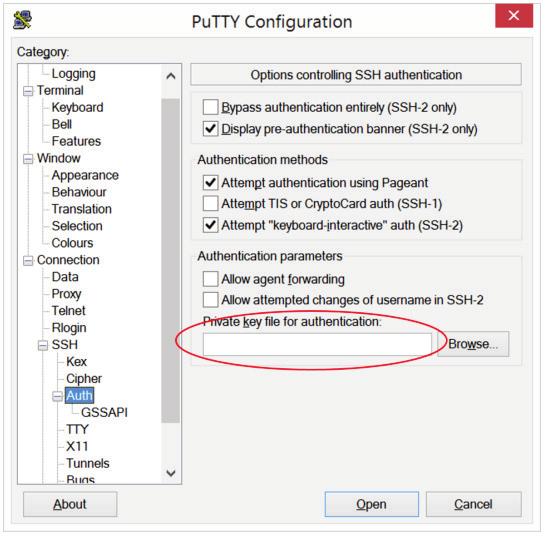The image size is (546, 536).
Task: Check Allow agent forwarding
Action: tap(211, 279)
